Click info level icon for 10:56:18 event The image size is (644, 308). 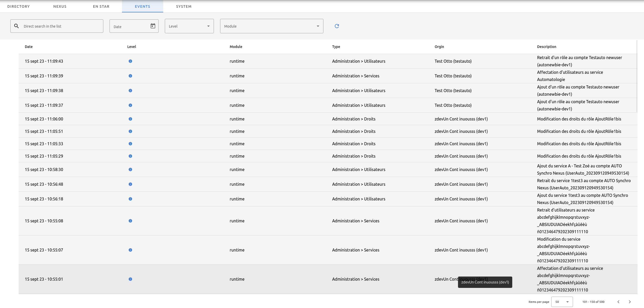click(130, 199)
